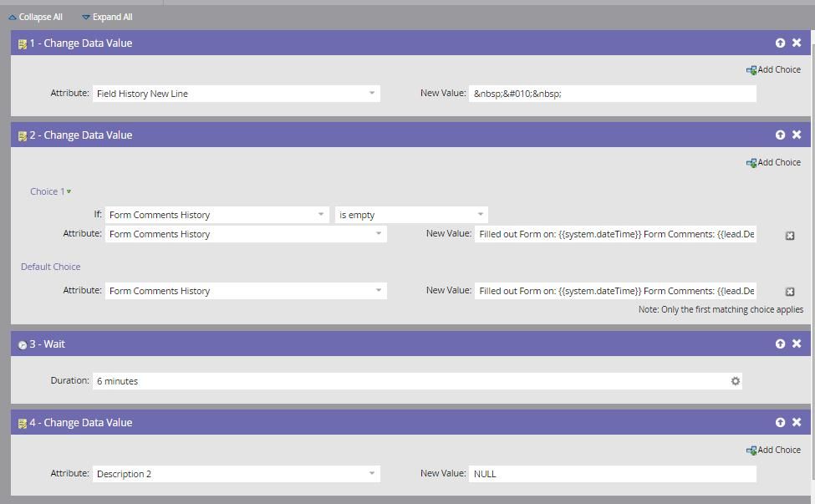815x504 pixels.
Task: Collapse All flow steps
Action: click(x=35, y=17)
